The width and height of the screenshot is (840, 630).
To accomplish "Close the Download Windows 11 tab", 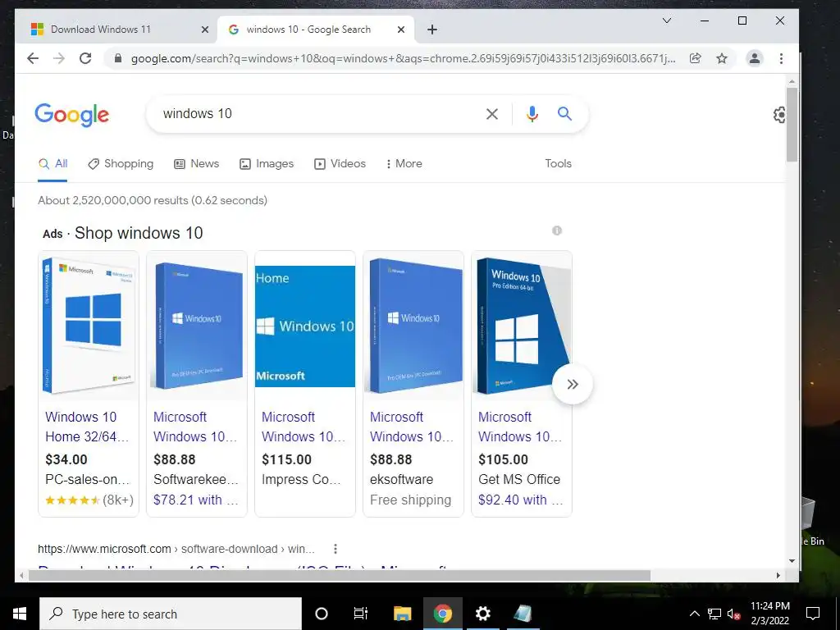I will click(x=204, y=30).
